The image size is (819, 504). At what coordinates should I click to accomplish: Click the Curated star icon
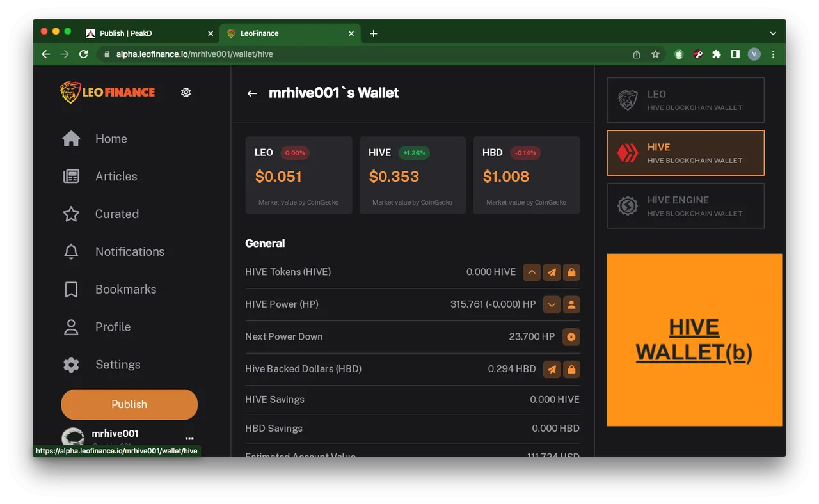point(71,214)
